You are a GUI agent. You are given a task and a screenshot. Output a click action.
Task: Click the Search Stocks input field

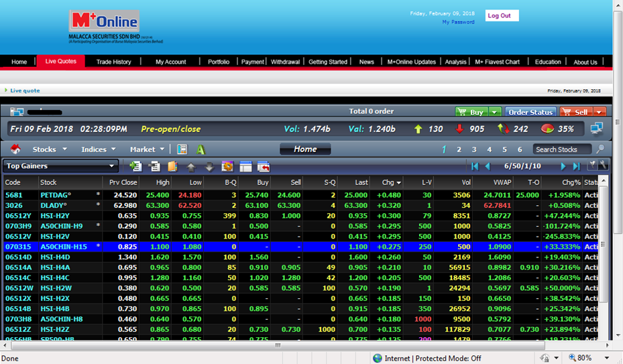562,149
